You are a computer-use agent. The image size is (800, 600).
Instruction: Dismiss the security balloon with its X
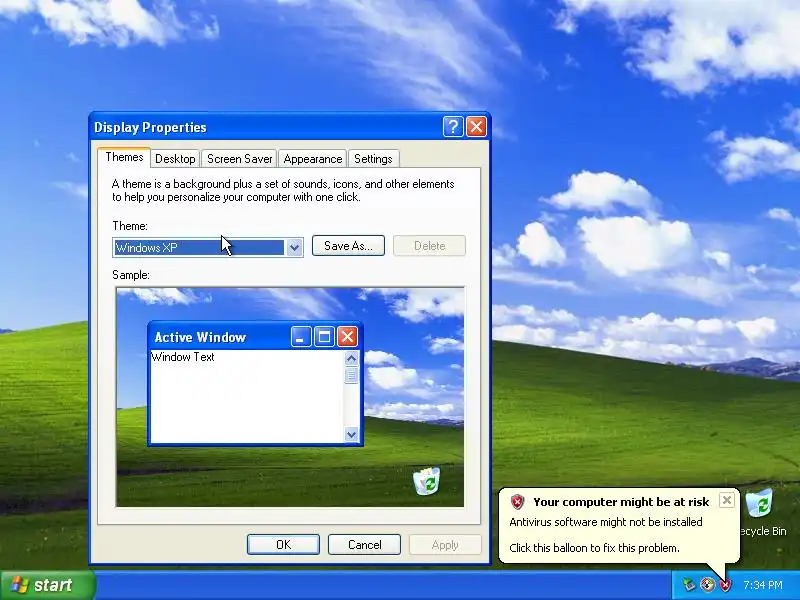[x=727, y=500]
